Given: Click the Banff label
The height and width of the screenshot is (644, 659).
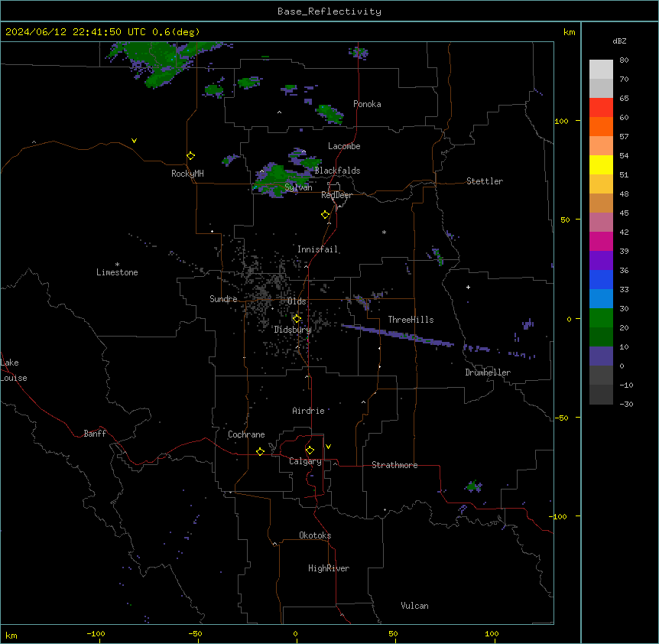Looking at the screenshot, I should (x=95, y=434).
